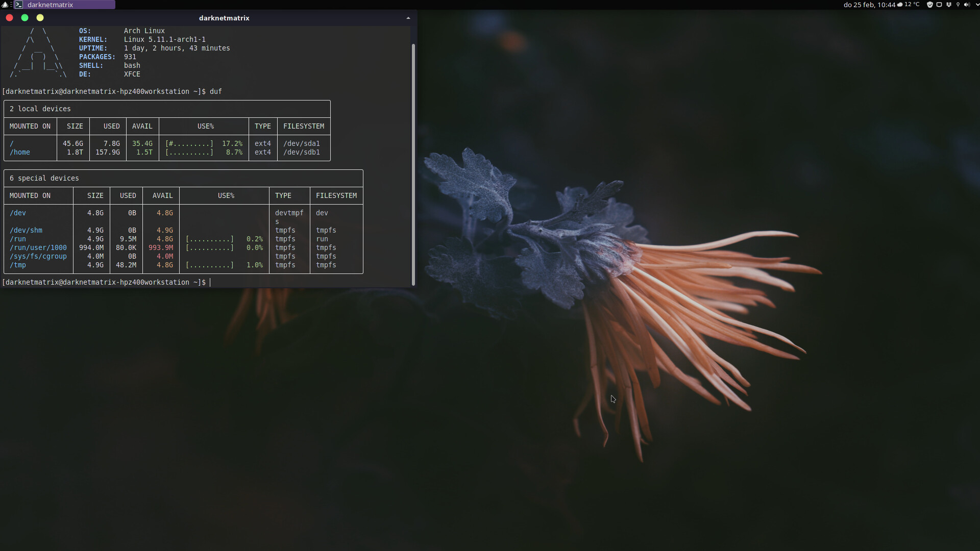The height and width of the screenshot is (551, 980).
Task: Click the '2 local devices' heading
Action: (x=40, y=109)
